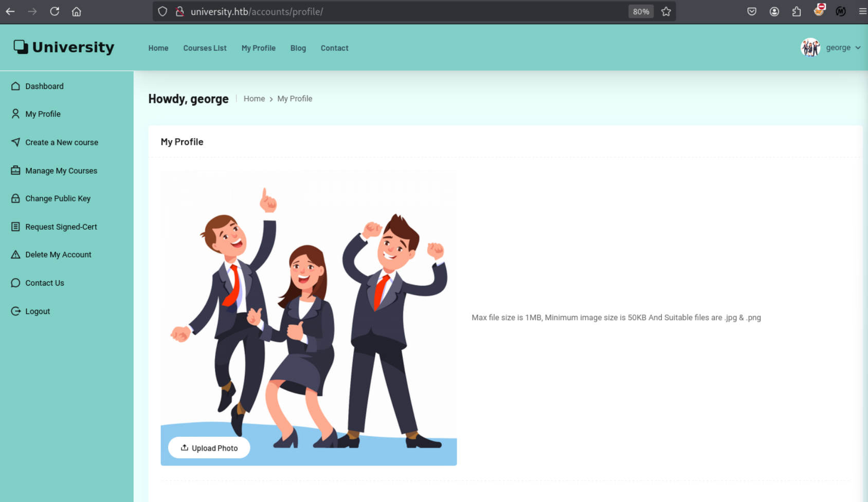Screen dimensions: 868x502
Task: Click the Upload Photo button
Action: click(209, 448)
